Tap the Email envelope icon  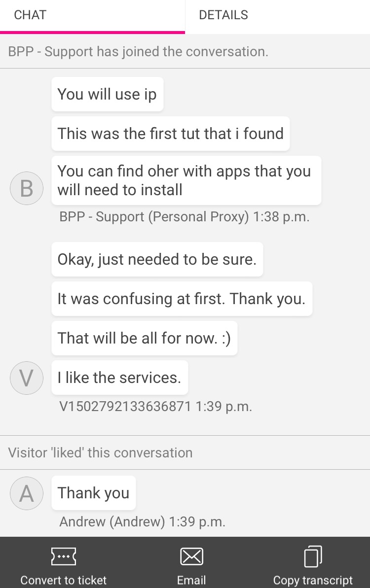click(x=191, y=556)
